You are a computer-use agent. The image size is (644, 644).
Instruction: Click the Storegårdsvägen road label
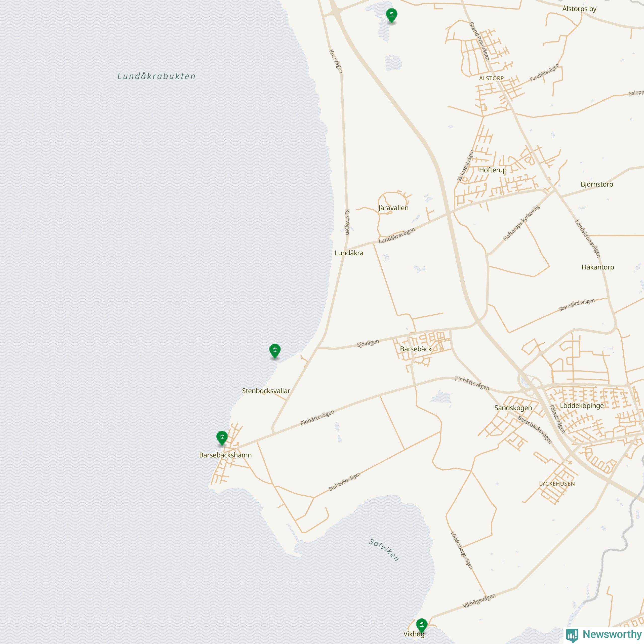577,305
